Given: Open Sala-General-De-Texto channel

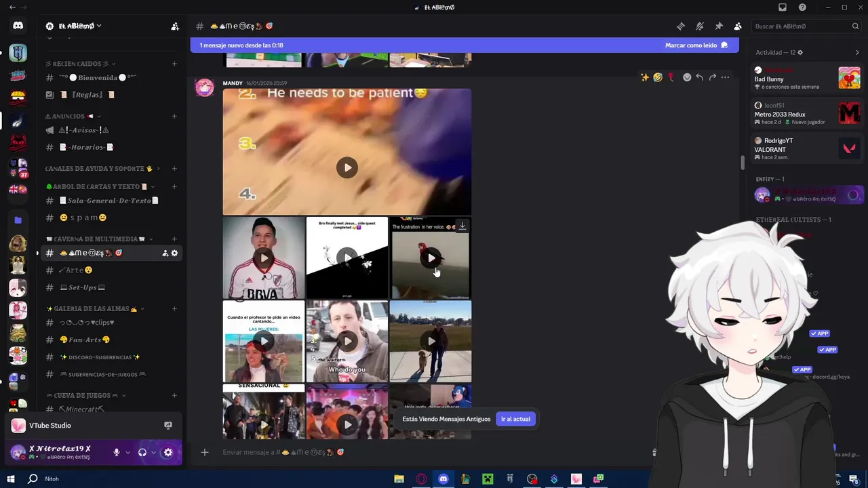Looking at the screenshot, I should [x=112, y=200].
